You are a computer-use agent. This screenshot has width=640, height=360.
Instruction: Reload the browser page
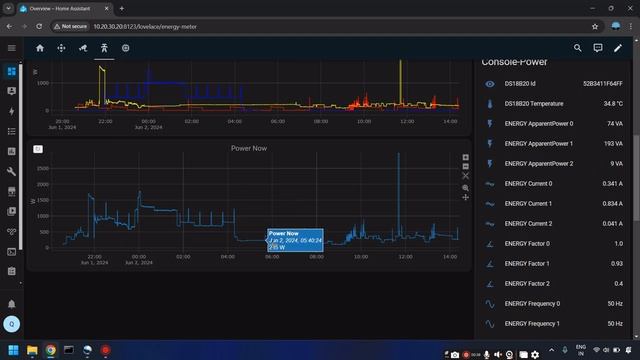39,27
